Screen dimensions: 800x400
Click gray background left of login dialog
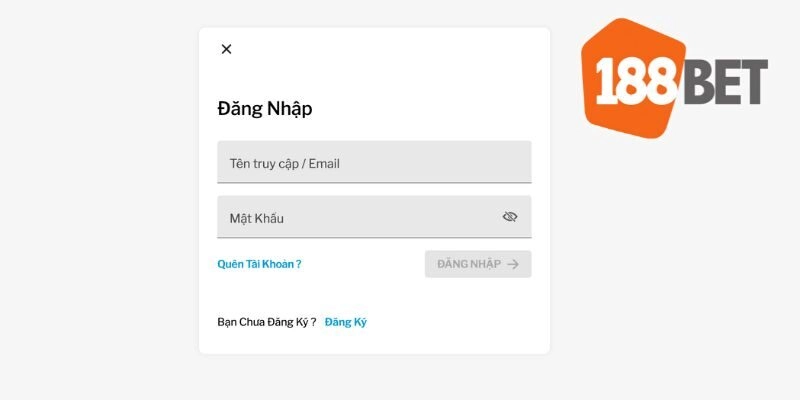click(x=100, y=200)
